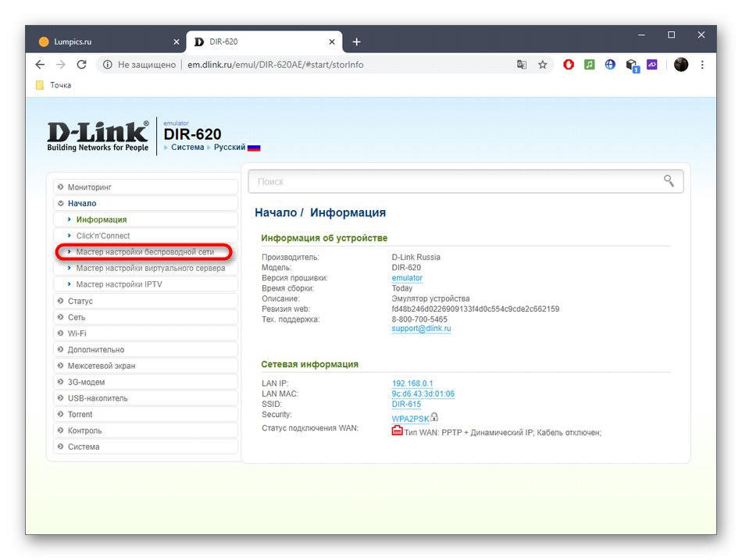
Task: Open the user profile avatar
Action: [681, 65]
